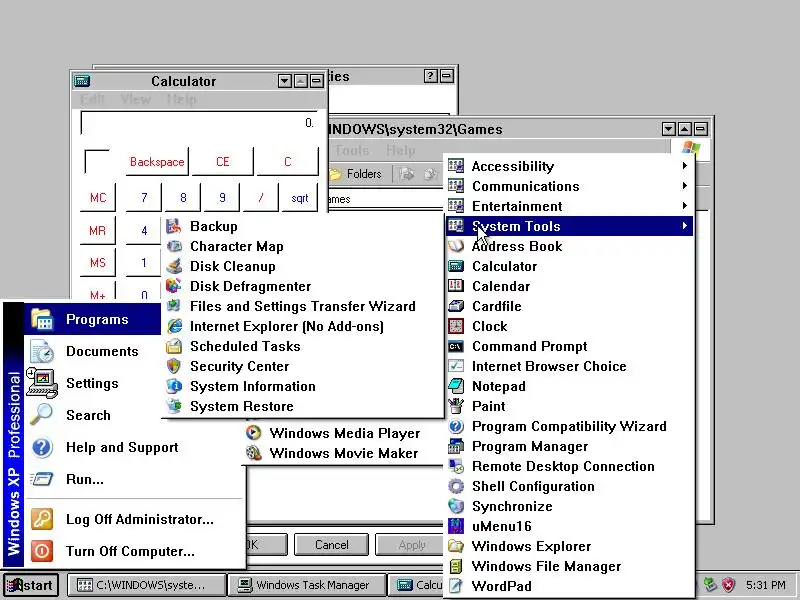Open Security Center

tap(303, 366)
